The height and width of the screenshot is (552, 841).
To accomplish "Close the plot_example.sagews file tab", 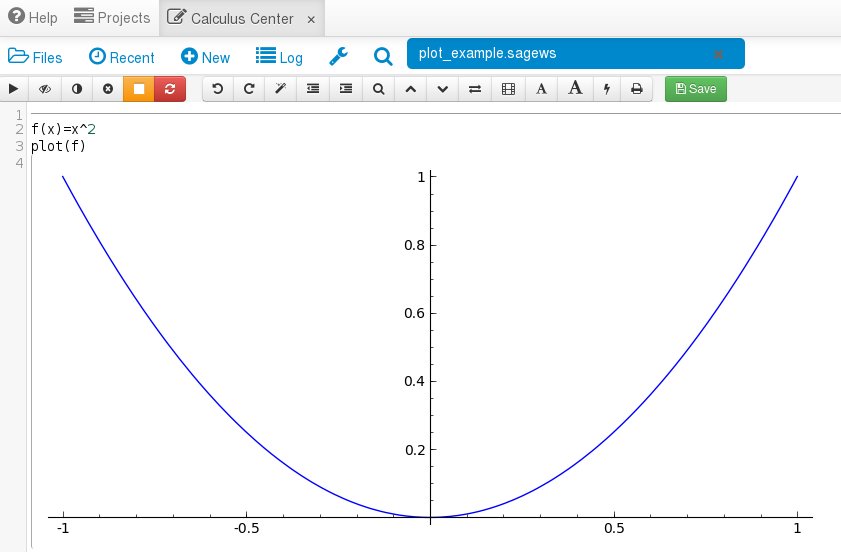I will (717, 54).
